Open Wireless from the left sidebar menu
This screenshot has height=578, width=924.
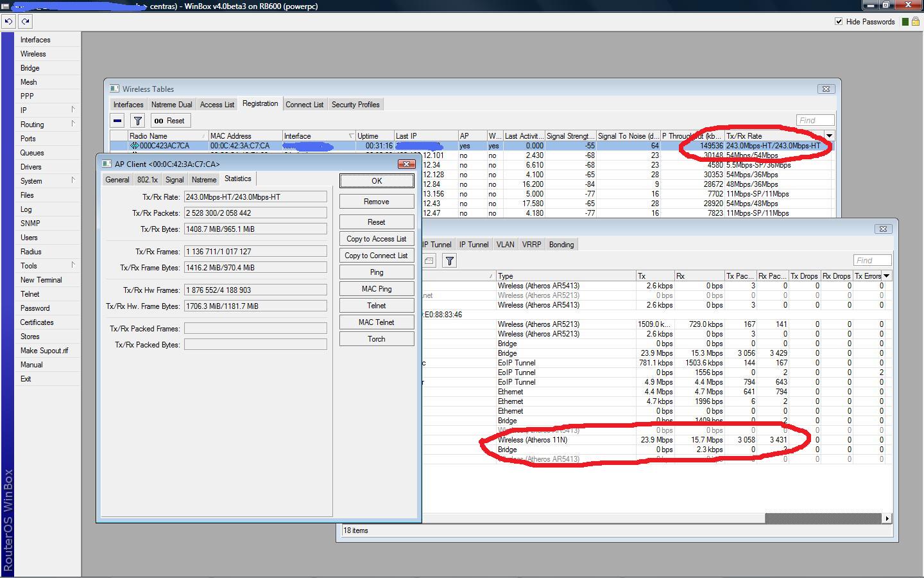point(33,54)
